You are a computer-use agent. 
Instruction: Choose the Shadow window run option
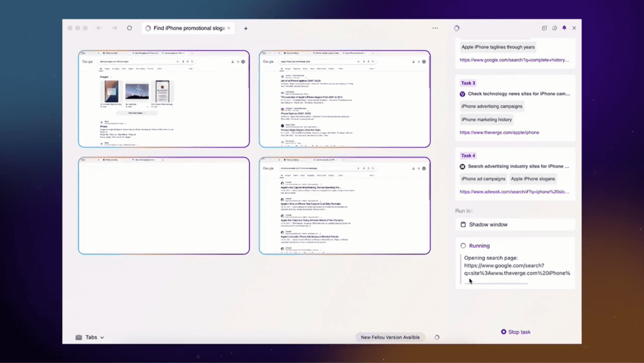[515, 224]
